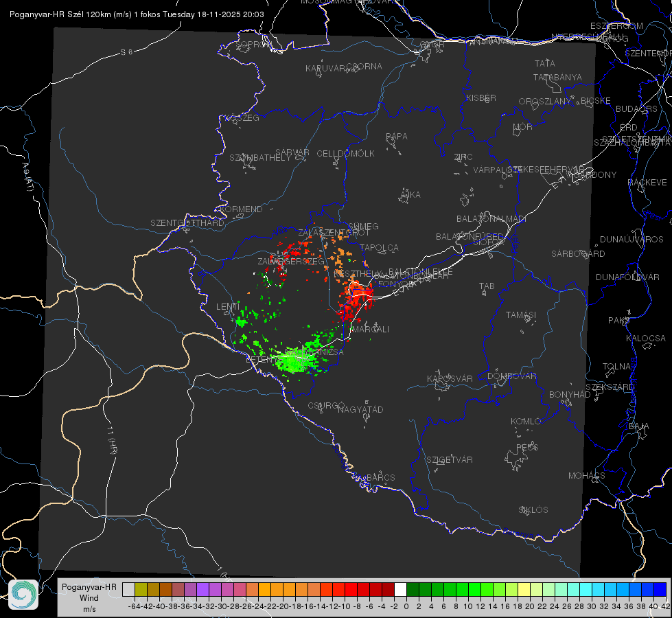Select the PÁPA label
This screenshot has height=618, width=672.
(397, 137)
